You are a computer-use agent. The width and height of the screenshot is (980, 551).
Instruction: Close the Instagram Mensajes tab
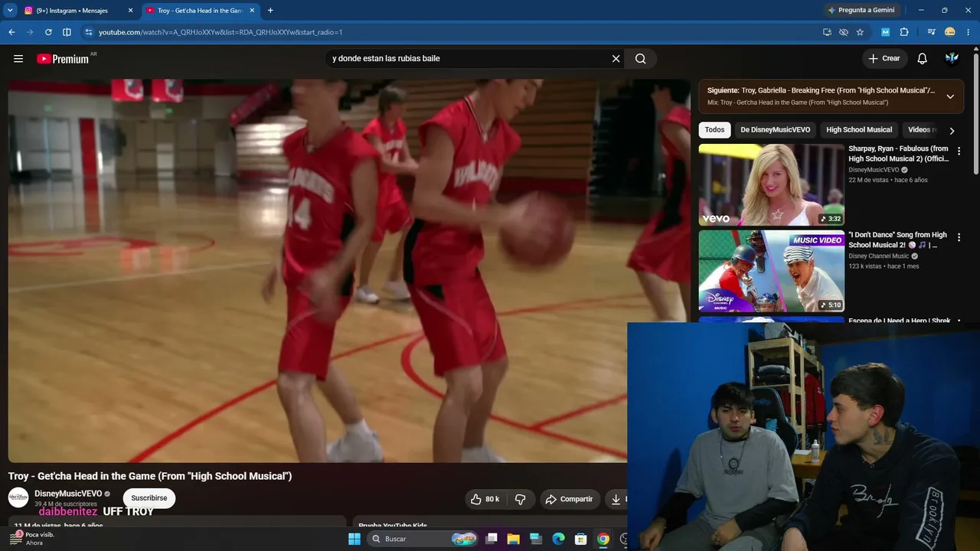pos(130,11)
